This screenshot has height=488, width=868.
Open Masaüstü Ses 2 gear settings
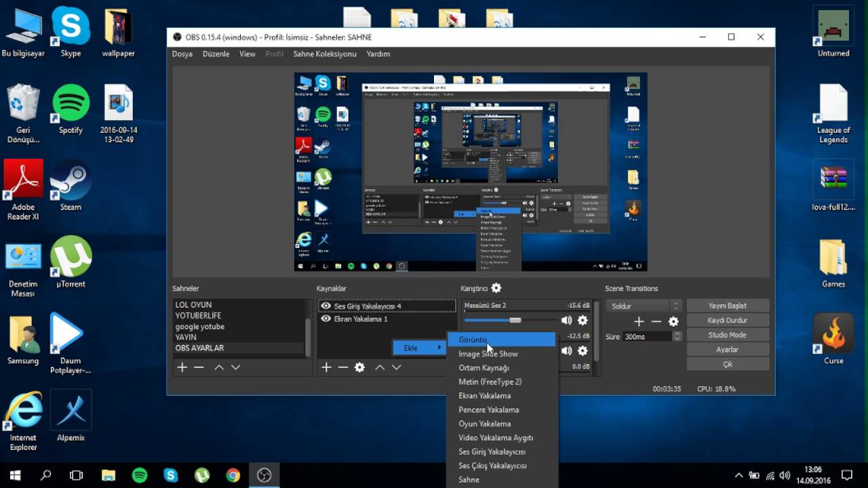583,320
